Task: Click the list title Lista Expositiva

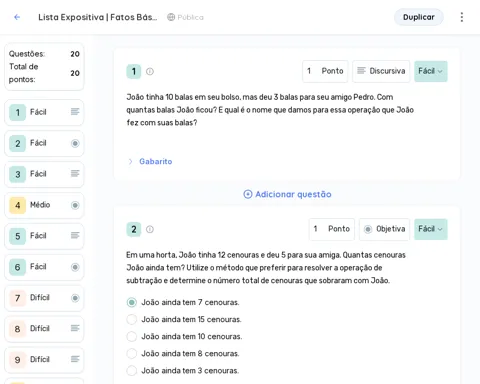Action: point(97,17)
